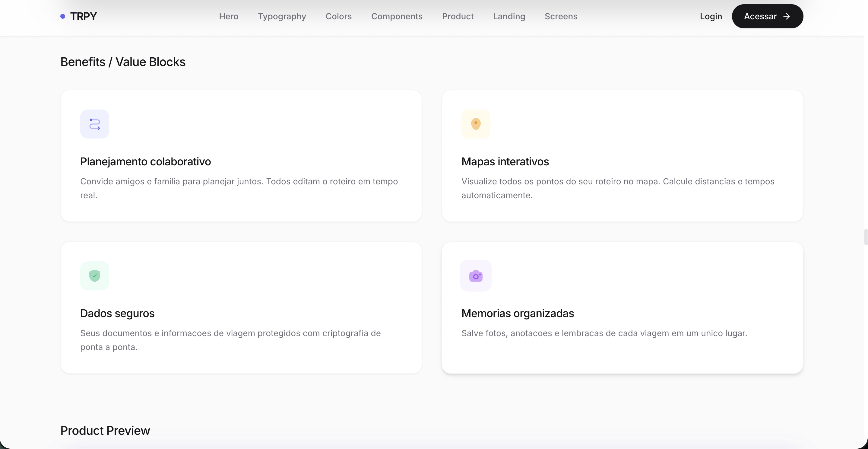The image size is (868, 449).
Task: Click the green shield check icon
Action: tap(95, 276)
